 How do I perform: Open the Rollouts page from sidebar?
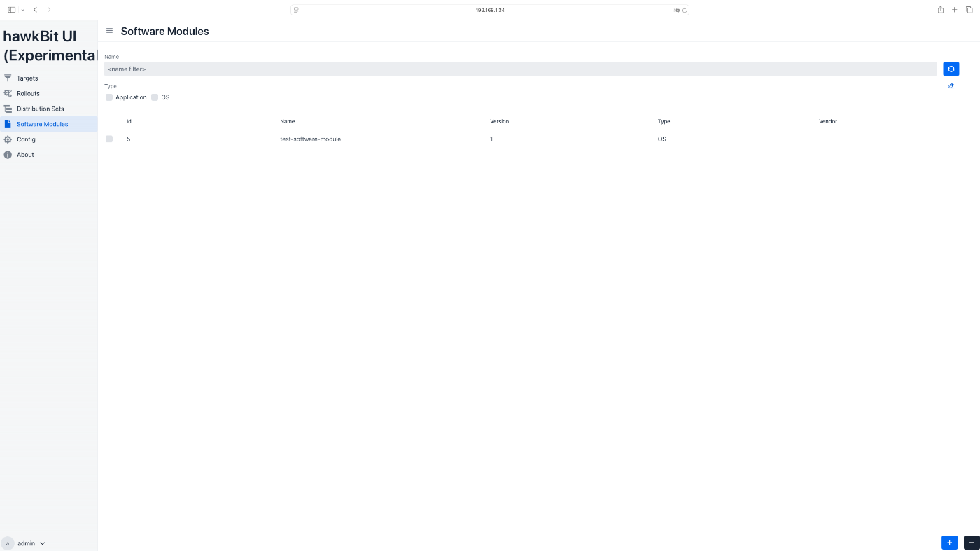click(x=48, y=93)
